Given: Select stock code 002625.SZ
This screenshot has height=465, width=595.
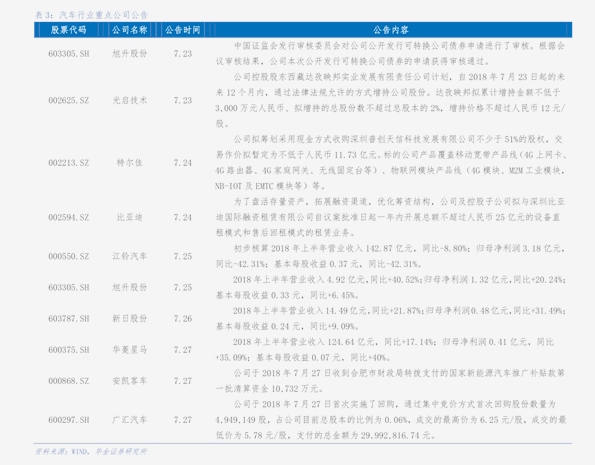Looking at the screenshot, I should (69, 101).
